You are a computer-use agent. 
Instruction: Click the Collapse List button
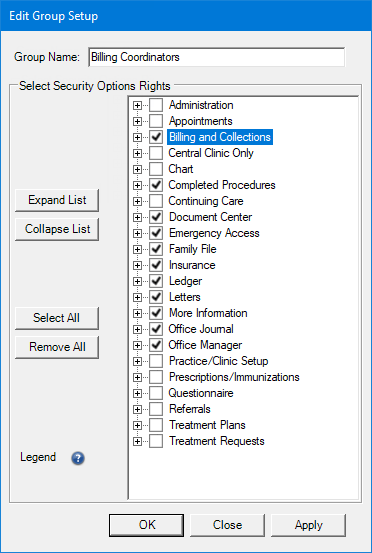click(57, 229)
